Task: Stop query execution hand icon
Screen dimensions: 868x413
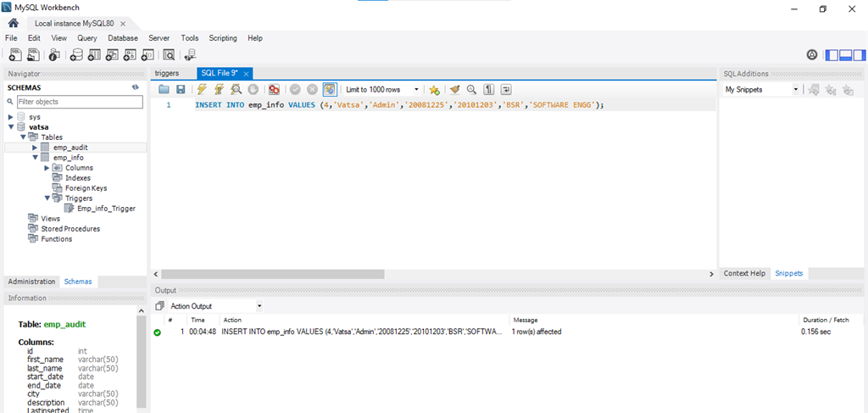Action: coord(253,89)
